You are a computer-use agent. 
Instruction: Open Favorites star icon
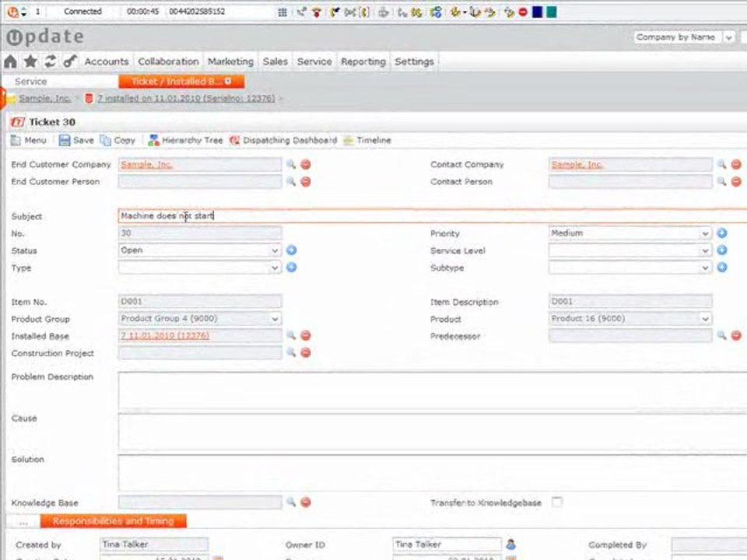pos(30,61)
